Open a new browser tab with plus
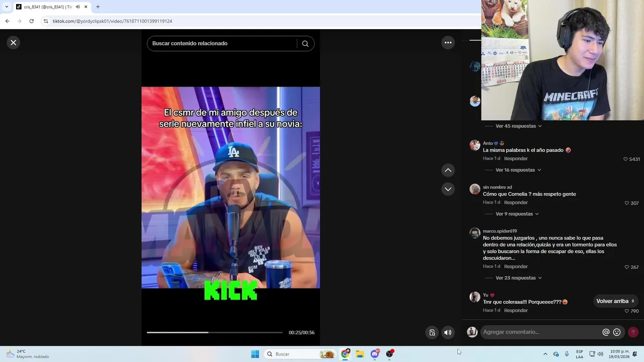 coord(98,7)
